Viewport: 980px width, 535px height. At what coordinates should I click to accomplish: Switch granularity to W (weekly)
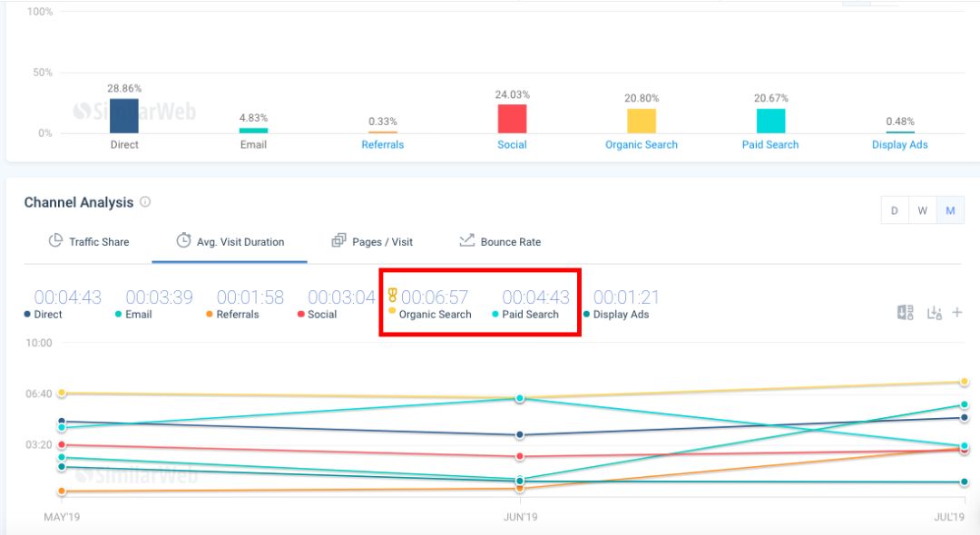pyautogui.click(x=923, y=210)
